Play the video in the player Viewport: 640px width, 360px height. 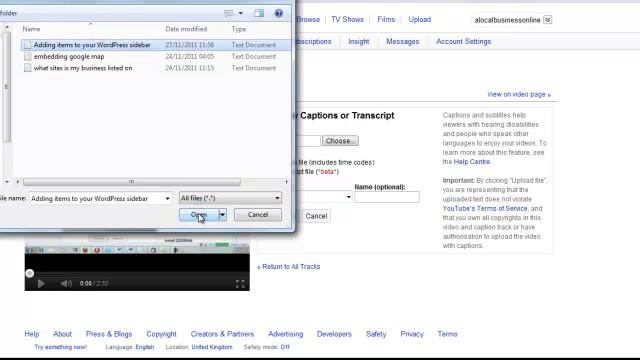click(41, 284)
